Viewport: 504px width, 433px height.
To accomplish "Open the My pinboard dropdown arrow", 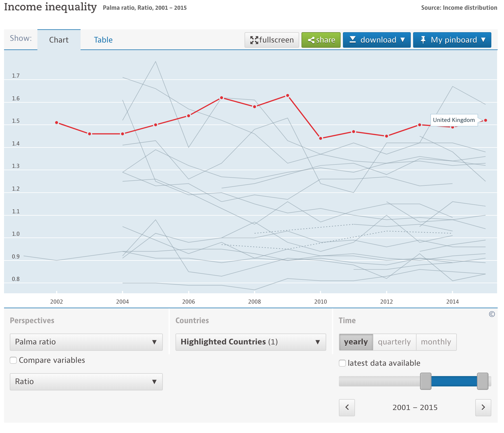I will click(483, 40).
